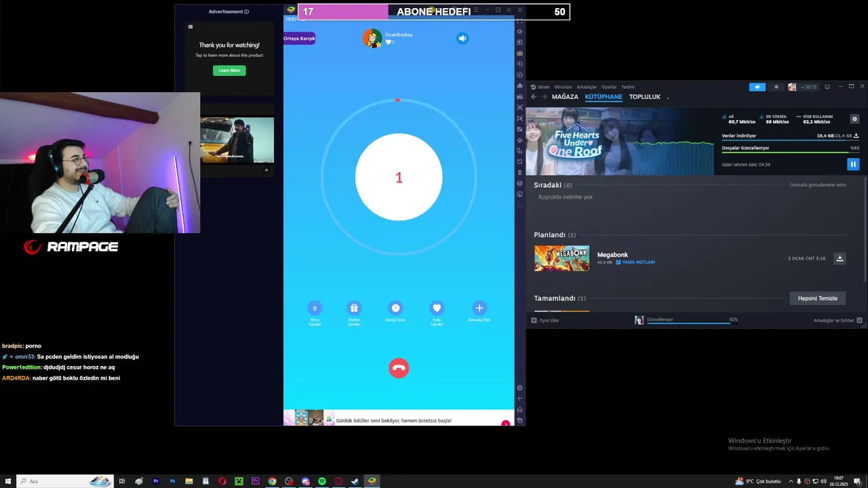Screen dimensions: 868x488
Task: Click BlueStacks sidebar back arrow icon
Action: tap(519, 399)
